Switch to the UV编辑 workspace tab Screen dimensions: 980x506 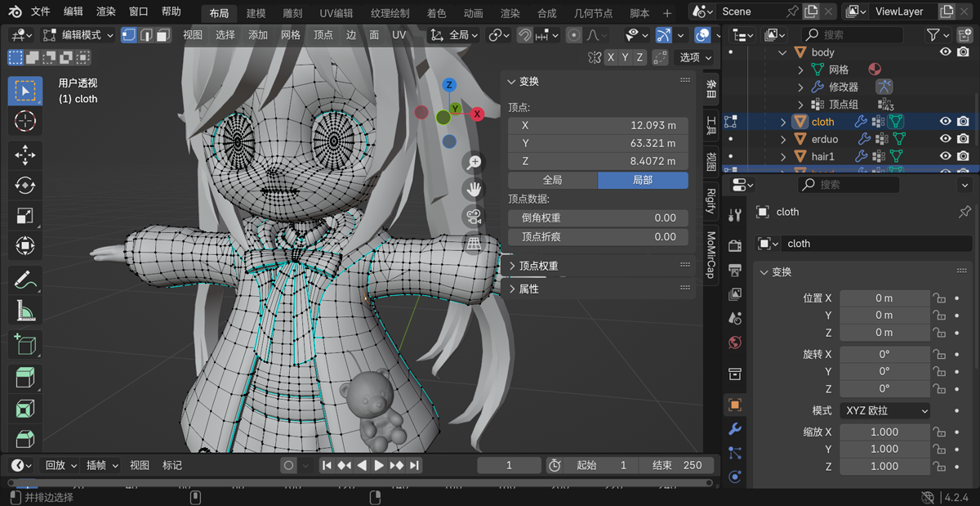[336, 13]
